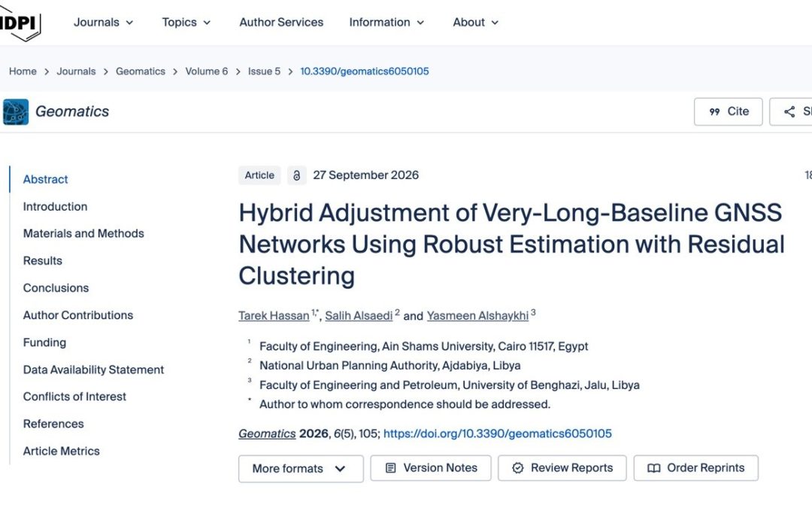Click the Geomatics journal title heading
The height and width of the screenshot is (508, 812).
coord(72,111)
